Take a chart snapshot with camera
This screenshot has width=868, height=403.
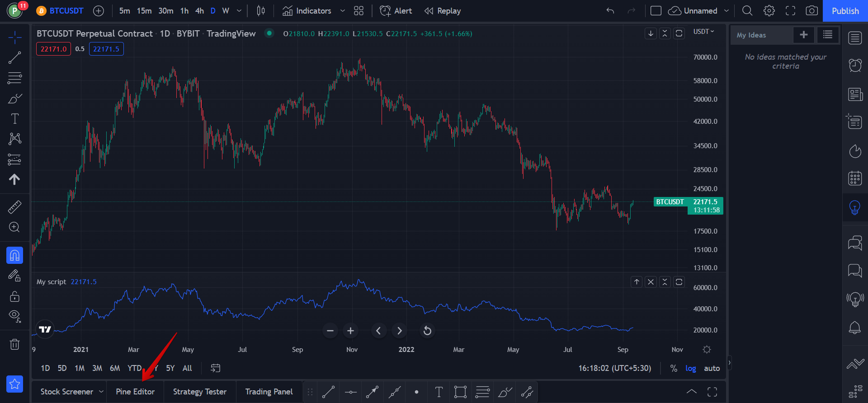coord(812,11)
